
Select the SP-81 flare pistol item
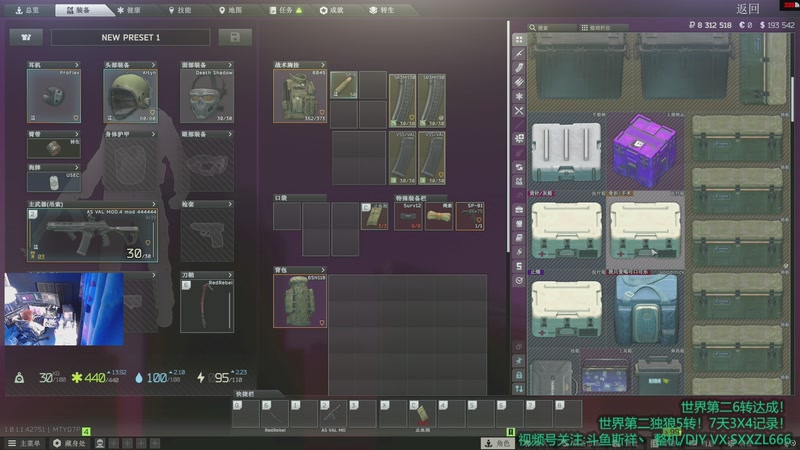tap(470, 216)
